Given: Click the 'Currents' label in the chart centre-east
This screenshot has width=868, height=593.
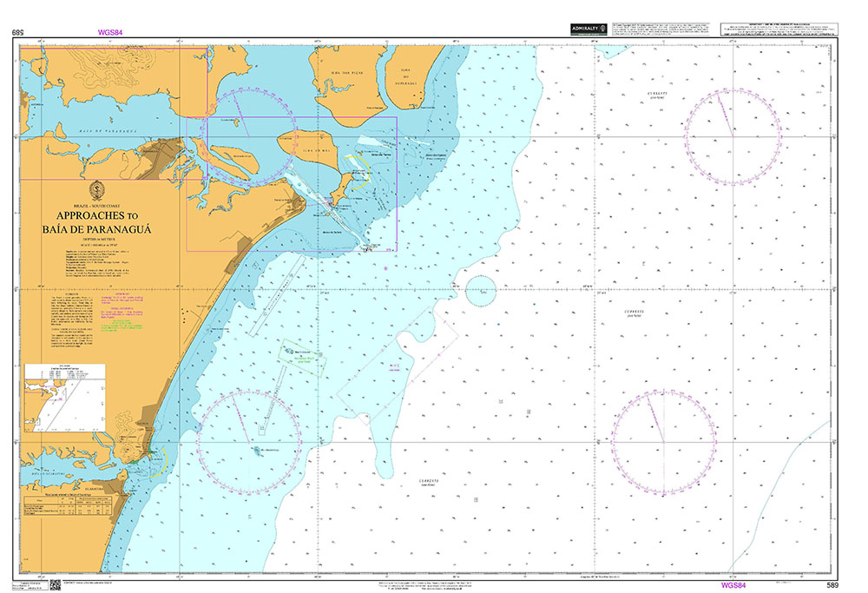Looking at the screenshot, I should pos(634,313).
